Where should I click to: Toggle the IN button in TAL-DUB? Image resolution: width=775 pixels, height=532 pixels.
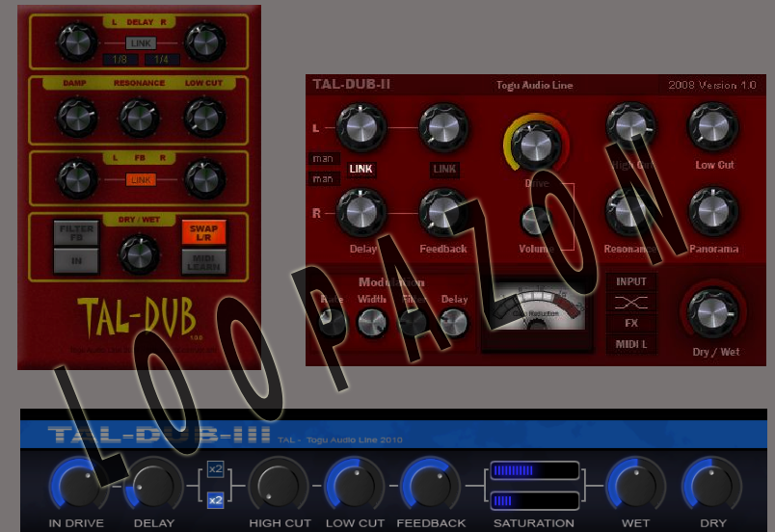[76, 261]
